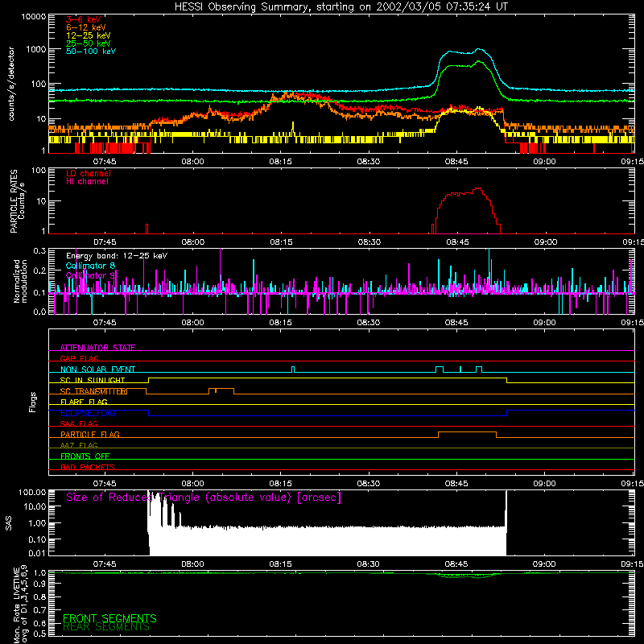Screen dimensions: 644x644
Task: Click the 1000 tick label on the count-rate axis
Action: [x=36, y=50]
